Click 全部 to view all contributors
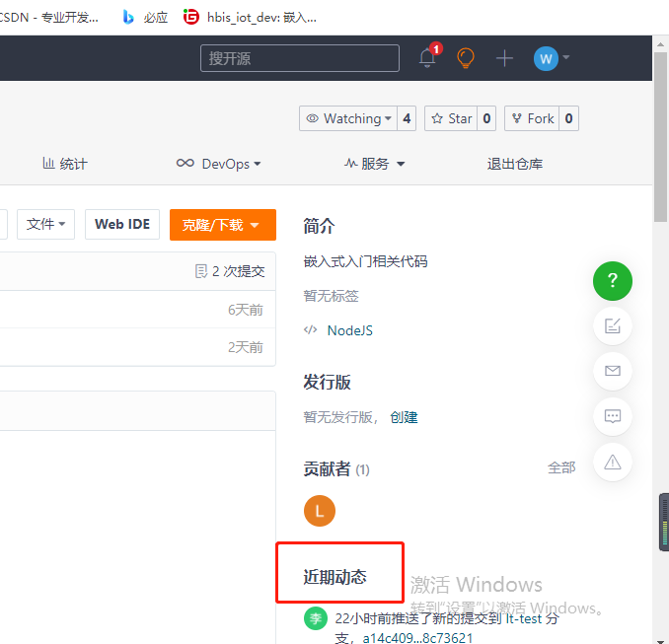669x644 pixels. [x=561, y=467]
